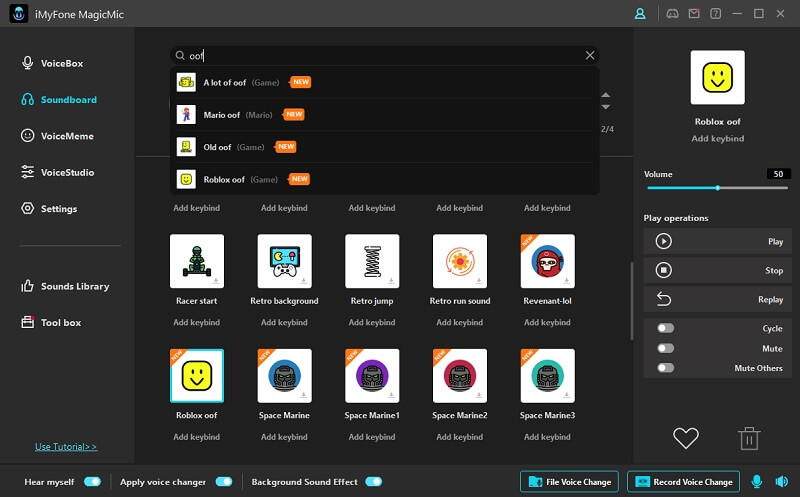The height and width of the screenshot is (497, 800).
Task: Click the Stop operation button
Action: pyautogui.click(x=717, y=270)
